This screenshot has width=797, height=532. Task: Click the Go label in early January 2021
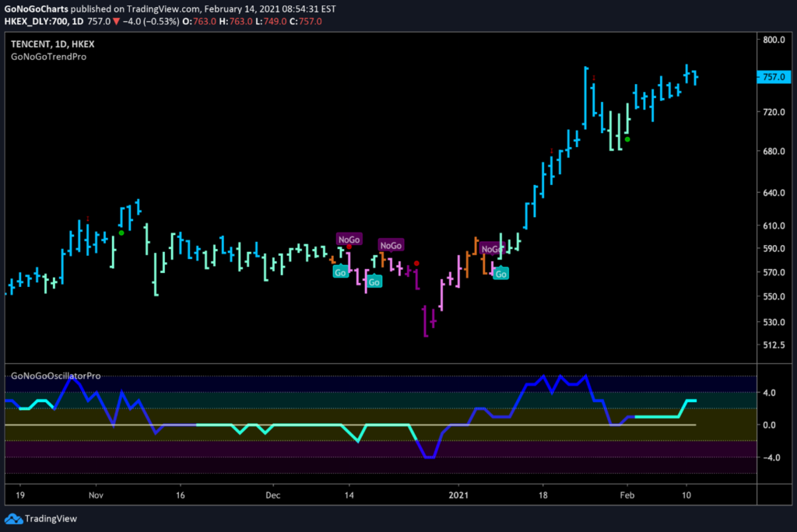[x=501, y=274]
